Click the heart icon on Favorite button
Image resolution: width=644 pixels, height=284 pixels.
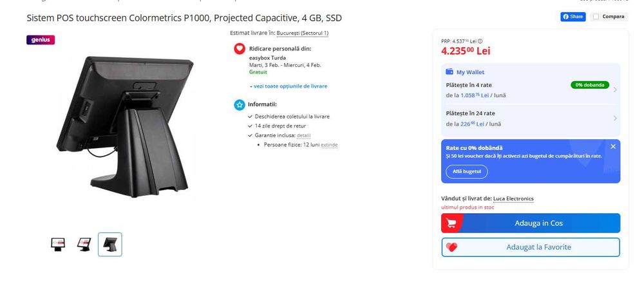click(x=451, y=247)
